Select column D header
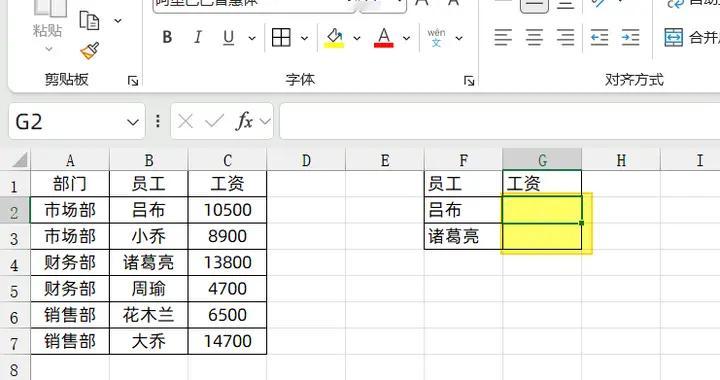The height and width of the screenshot is (380, 720). [306, 160]
